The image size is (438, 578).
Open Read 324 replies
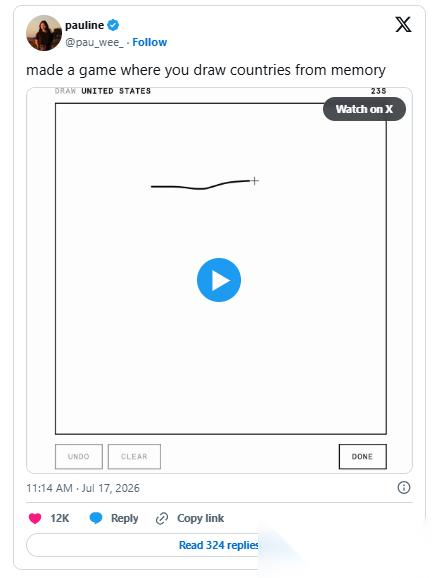pos(219,545)
